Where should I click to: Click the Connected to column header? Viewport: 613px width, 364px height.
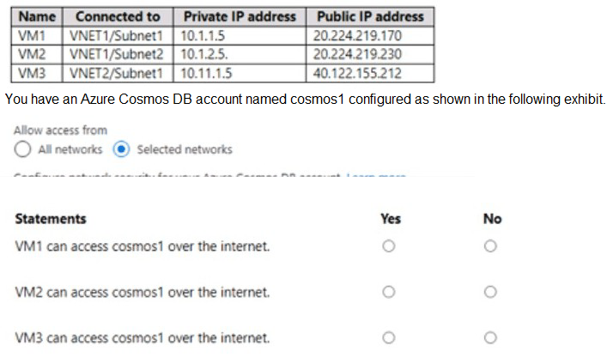118,16
